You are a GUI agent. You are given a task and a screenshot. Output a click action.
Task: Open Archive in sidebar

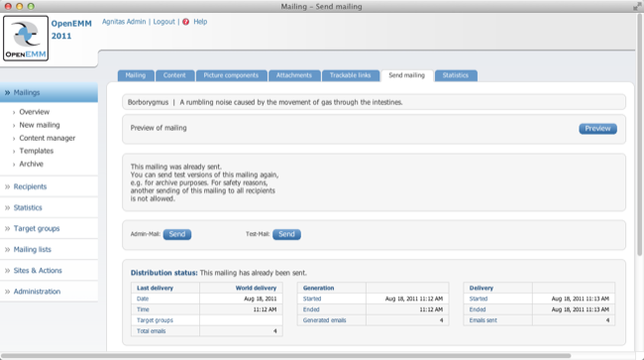[32, 164]
